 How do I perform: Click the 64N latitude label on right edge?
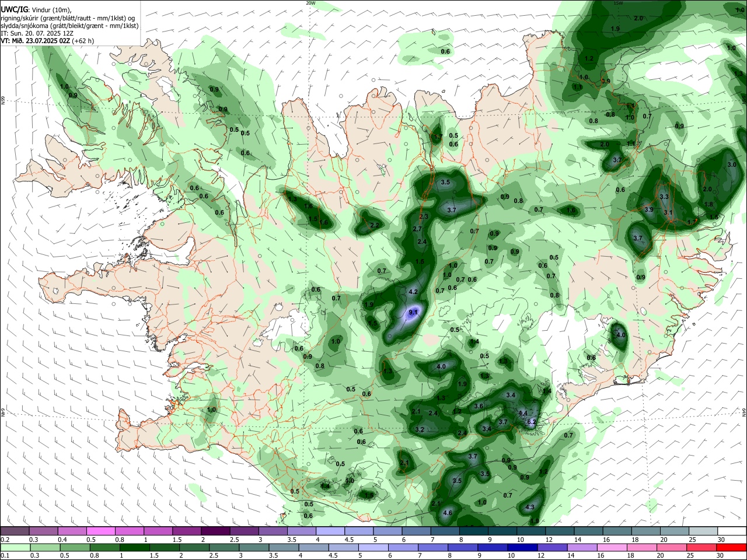pyautogui.click(x=744, y=412)
